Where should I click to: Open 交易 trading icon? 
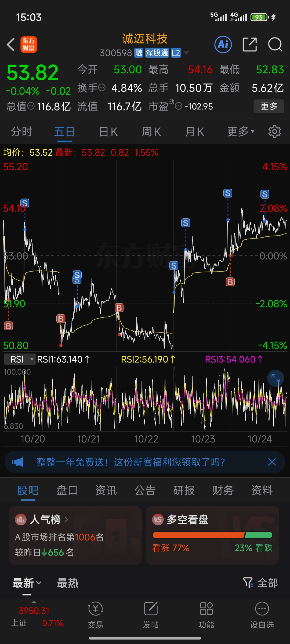coord(95,608)
